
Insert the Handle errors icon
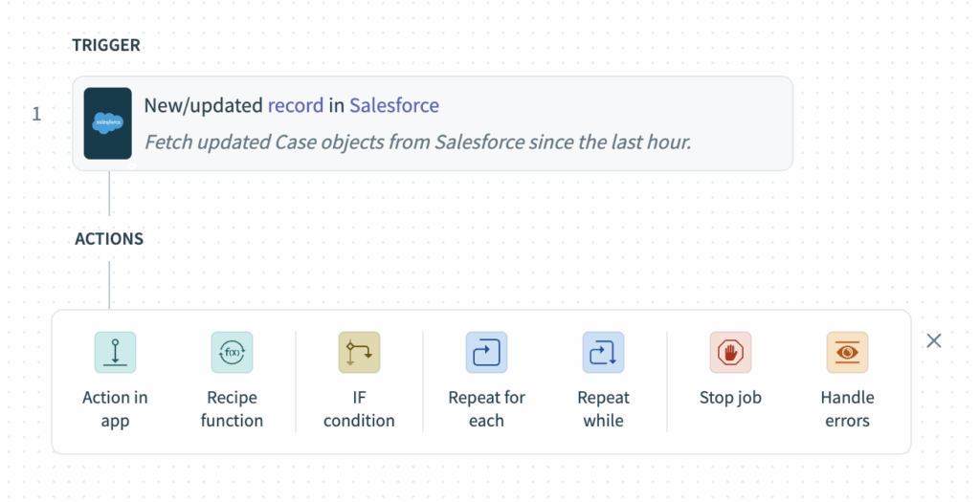click(848, 352)
